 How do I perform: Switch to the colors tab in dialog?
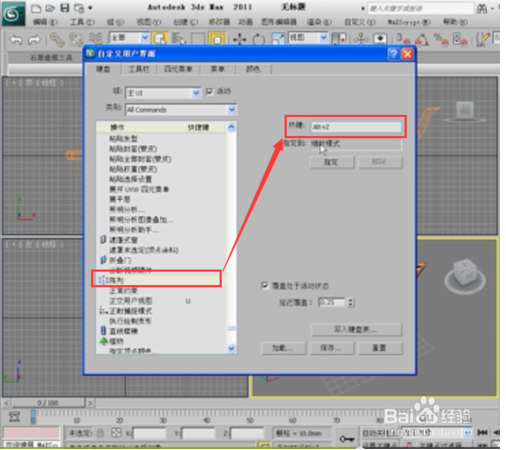tap(253, 69)
